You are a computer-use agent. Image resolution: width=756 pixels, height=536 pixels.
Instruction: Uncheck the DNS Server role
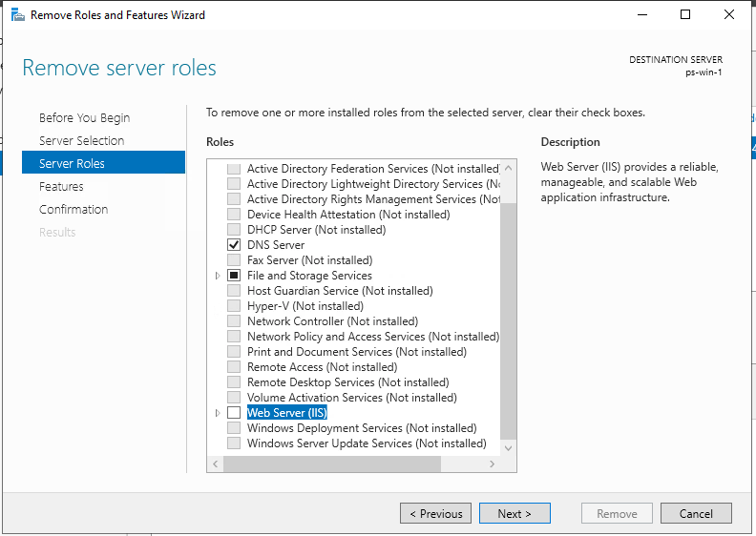(234, 245)
